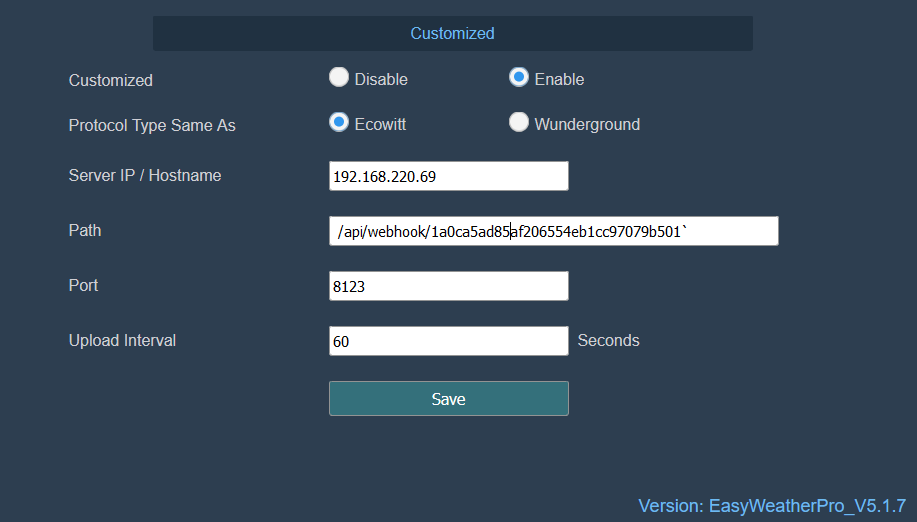
Task: Click the "Ecowitt" option label text
Action: point(380,125)
